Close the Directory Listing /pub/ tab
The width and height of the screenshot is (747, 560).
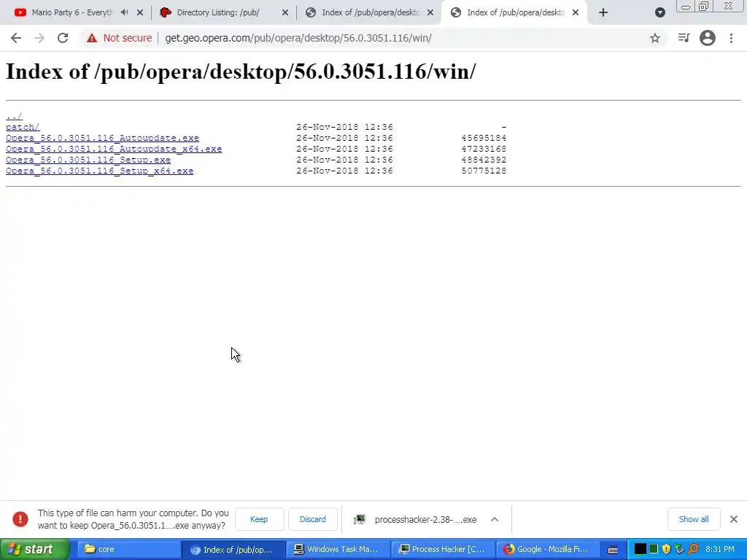click(285, 12)
